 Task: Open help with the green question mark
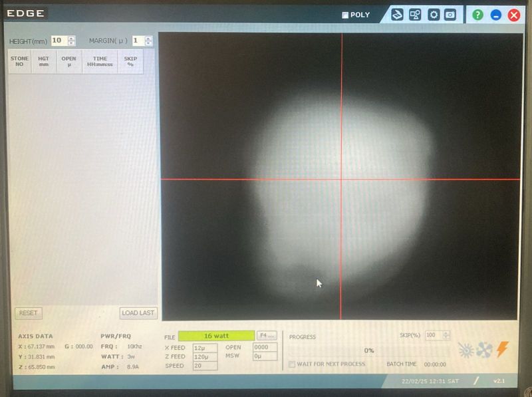pyautogui.click(x=477, y=15)
